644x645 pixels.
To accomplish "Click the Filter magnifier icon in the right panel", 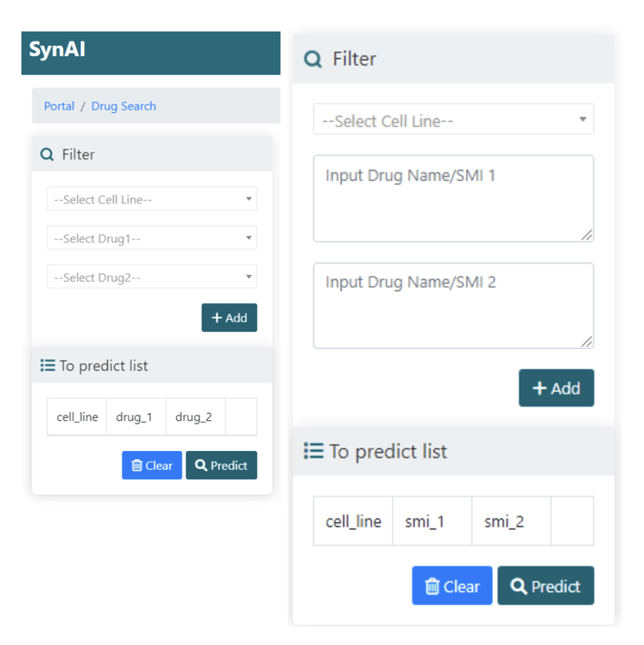I will [x=312, y=59].
